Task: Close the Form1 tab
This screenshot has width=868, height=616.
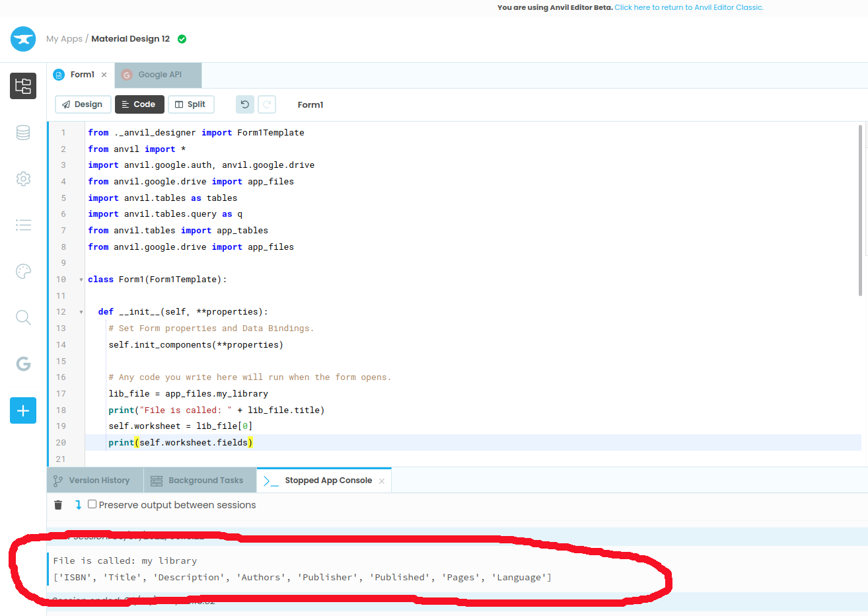Action: coord(104,75)
